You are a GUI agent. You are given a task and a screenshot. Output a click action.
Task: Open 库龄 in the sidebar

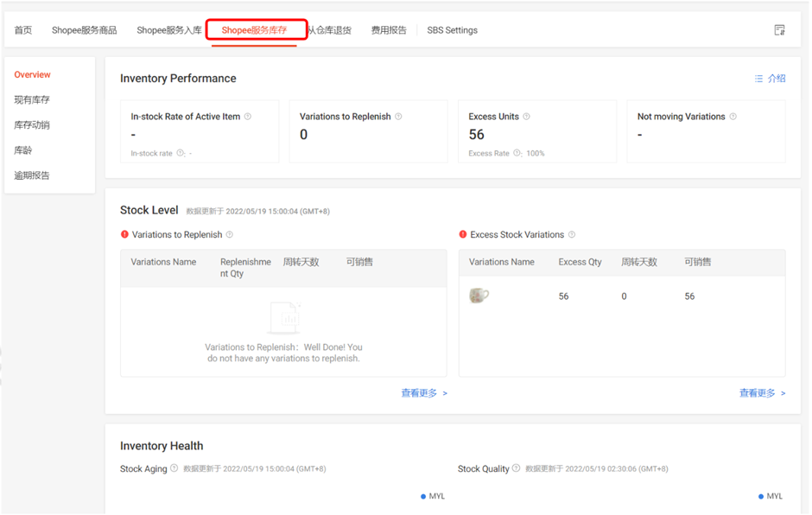coord(23,150)
